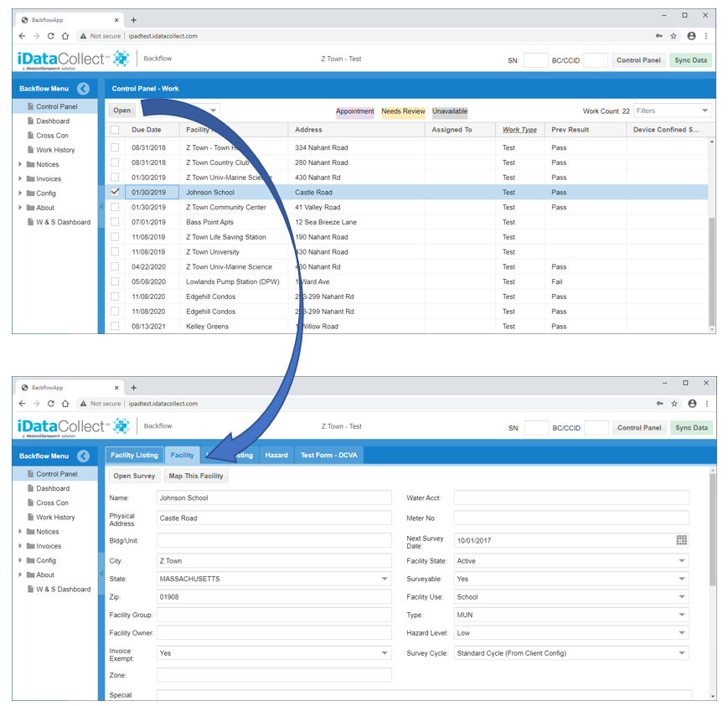The image size is (728, 706).
Task: Uncheck the Johnson School row checkbox
Action: coord(115,192)
